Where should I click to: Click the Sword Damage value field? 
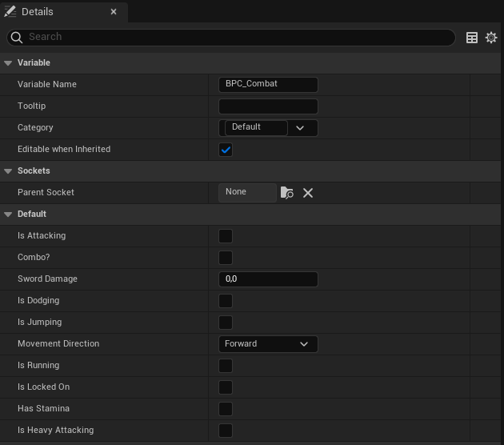268,279
